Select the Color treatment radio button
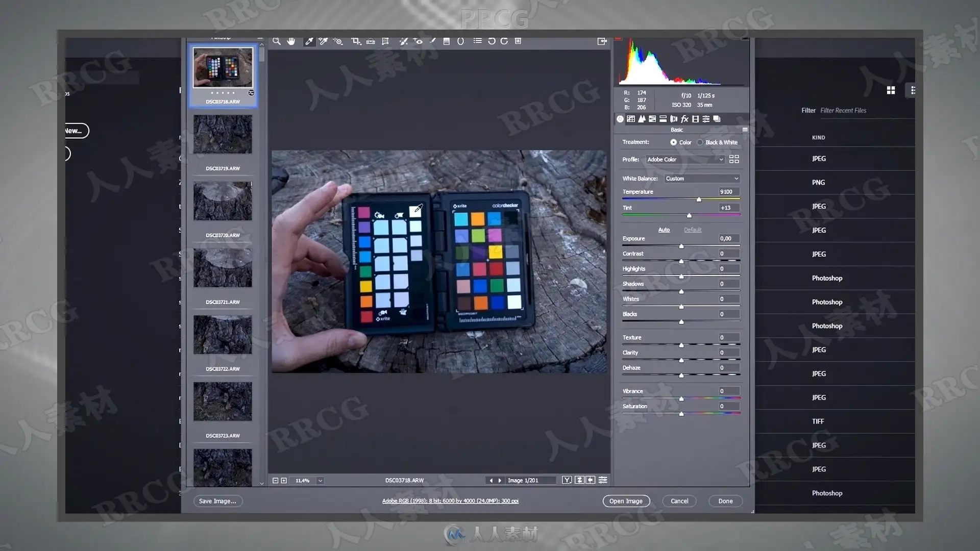 pos(674,142)
